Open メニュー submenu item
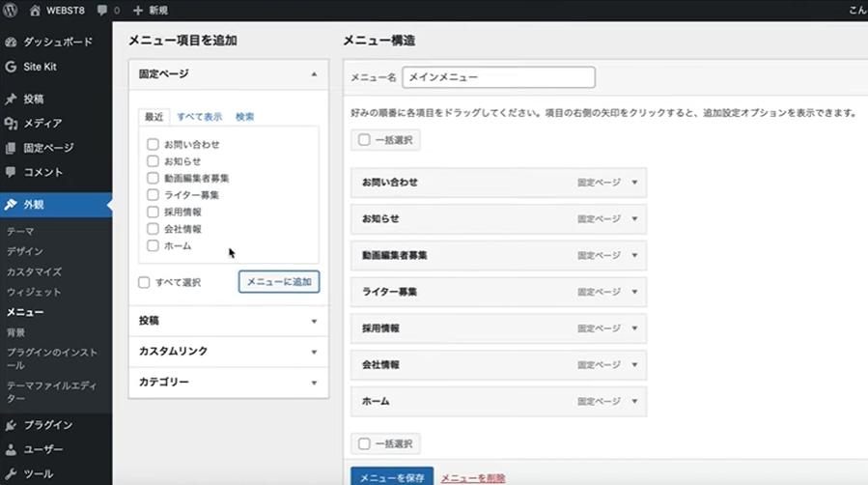Viewport: 868px width, 485px height. pos(25,312)
